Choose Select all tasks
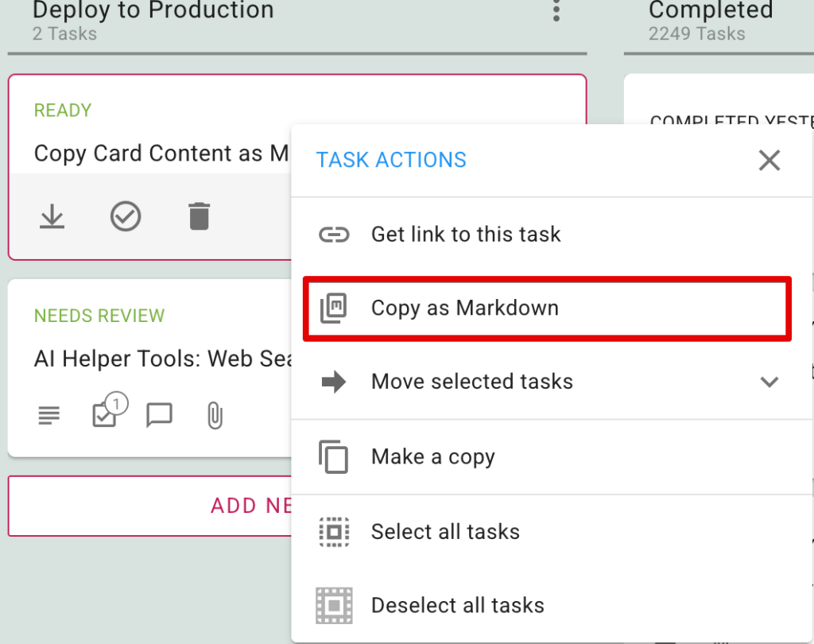This screenshot has height=644, width=814. click(x=552, y=532)
